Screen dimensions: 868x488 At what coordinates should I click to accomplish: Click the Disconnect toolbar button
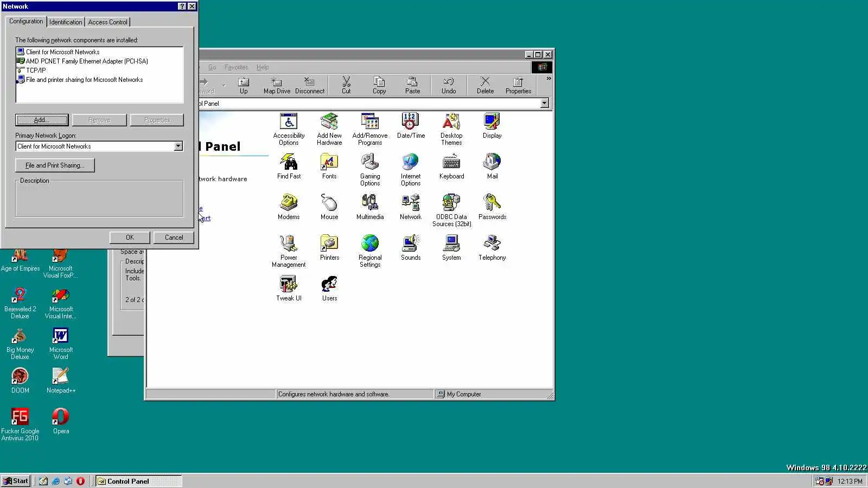click(310, 85)
